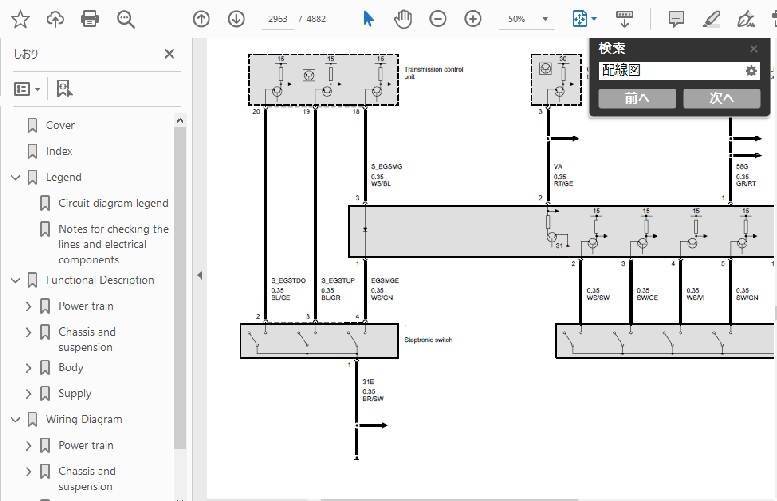Open the Supply bookmark label
This screenshot has width=777, height=501.
click(75, 393)
